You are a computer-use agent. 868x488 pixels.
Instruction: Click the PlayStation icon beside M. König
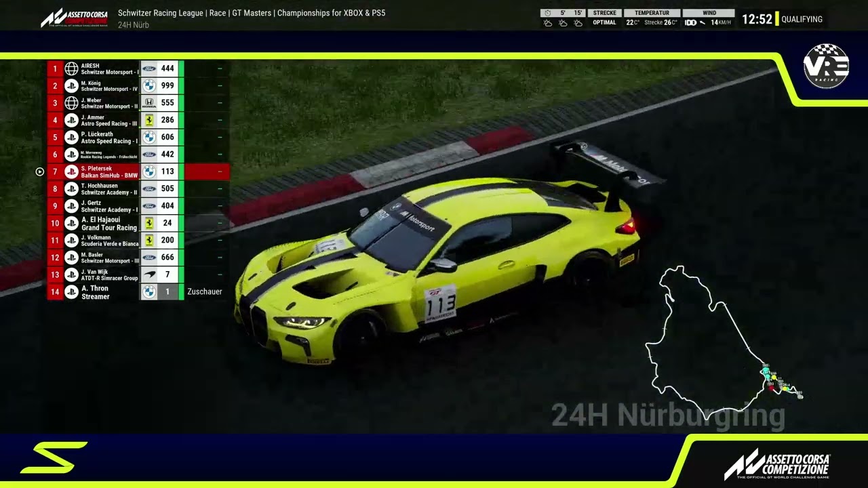[71, 85]
